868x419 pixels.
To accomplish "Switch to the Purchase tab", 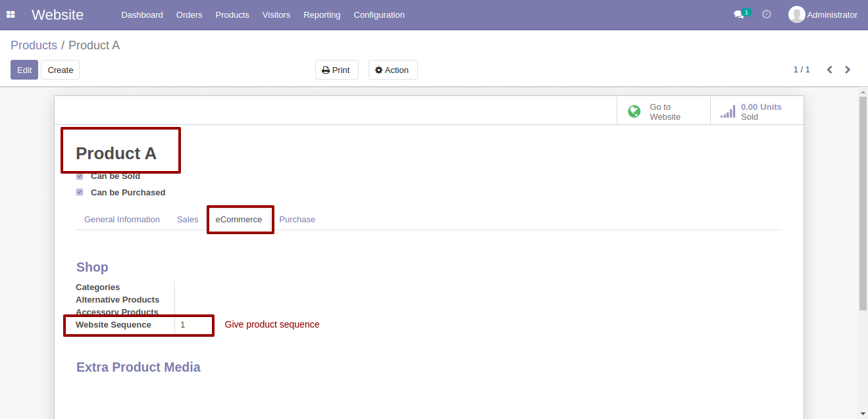I will tap(297, 220).
